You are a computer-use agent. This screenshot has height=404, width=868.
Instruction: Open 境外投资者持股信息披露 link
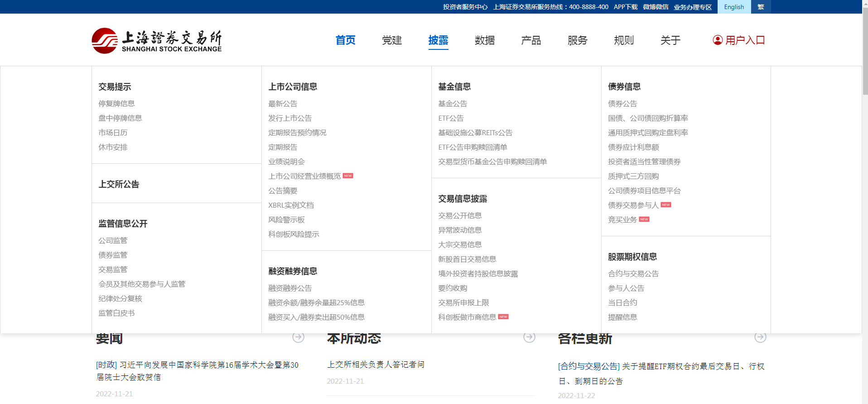[478, 273]
